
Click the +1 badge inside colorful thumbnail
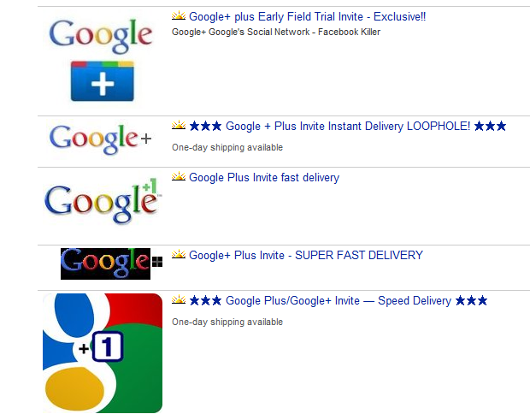(x=108, y=346)
